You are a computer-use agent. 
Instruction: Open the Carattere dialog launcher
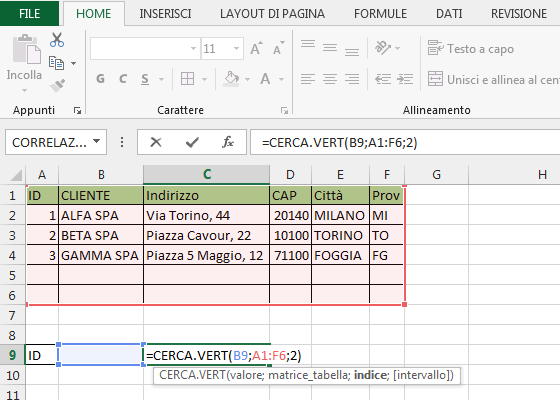284,110
